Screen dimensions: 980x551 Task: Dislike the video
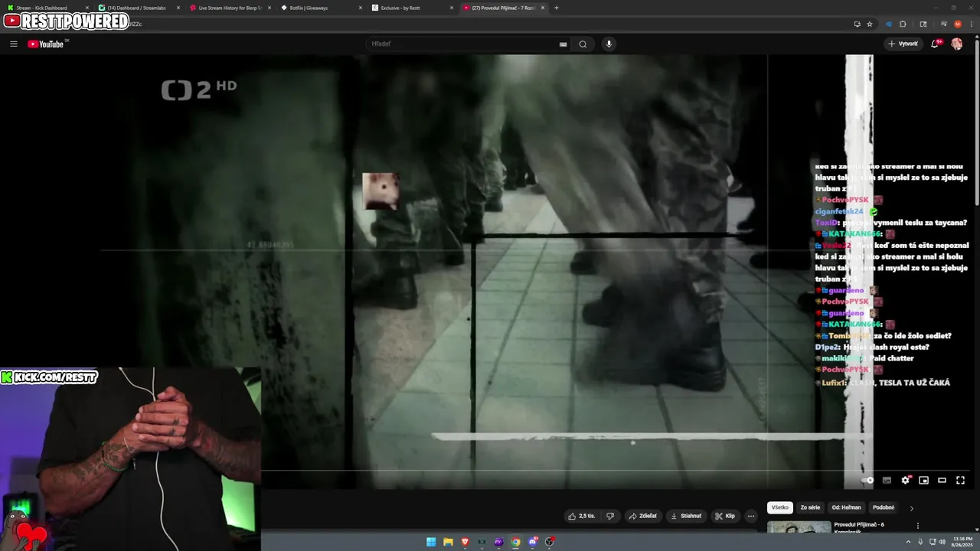point(610,516)
